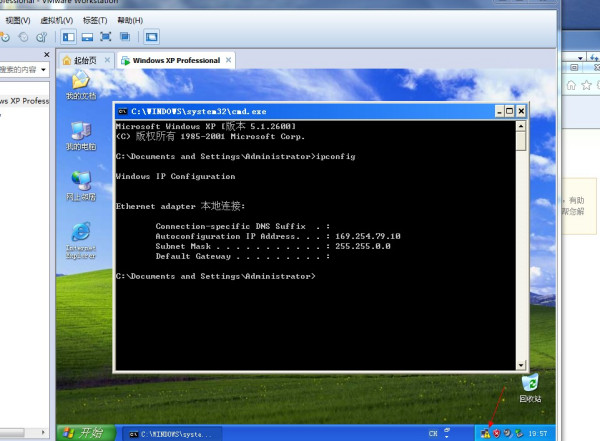
Task: Click the 我的电脑 desktop icon
Action: (x=81, y=136)
